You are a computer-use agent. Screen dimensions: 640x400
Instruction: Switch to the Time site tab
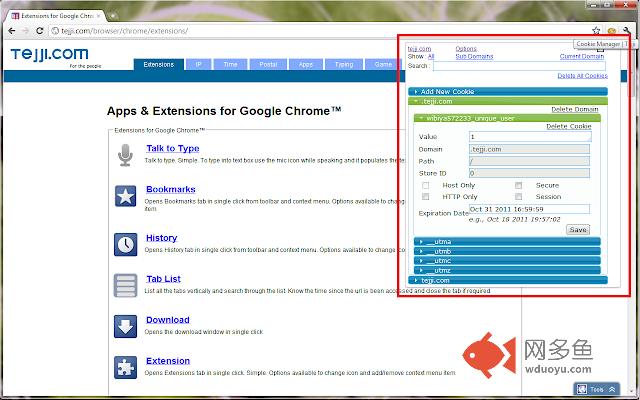coord(230,64)
